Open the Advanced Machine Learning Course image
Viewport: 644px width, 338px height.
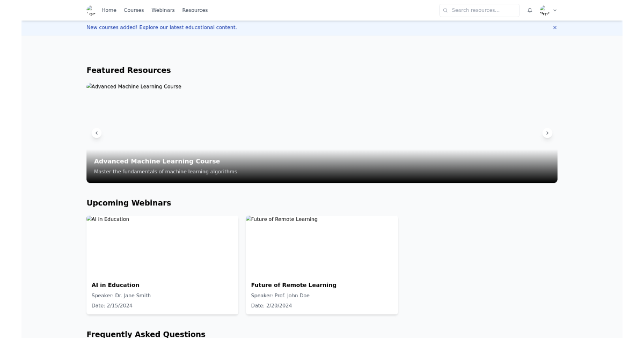click(x=321, y=115)
